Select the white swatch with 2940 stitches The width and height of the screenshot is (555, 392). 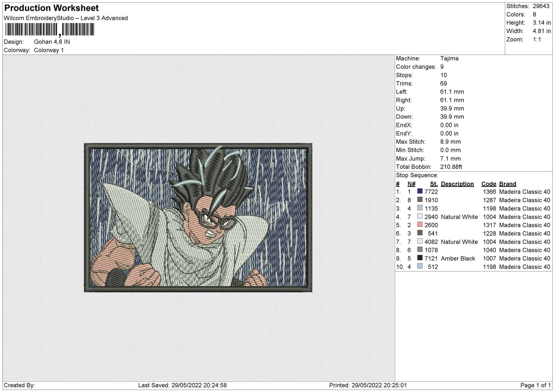(x=420, y=217)
